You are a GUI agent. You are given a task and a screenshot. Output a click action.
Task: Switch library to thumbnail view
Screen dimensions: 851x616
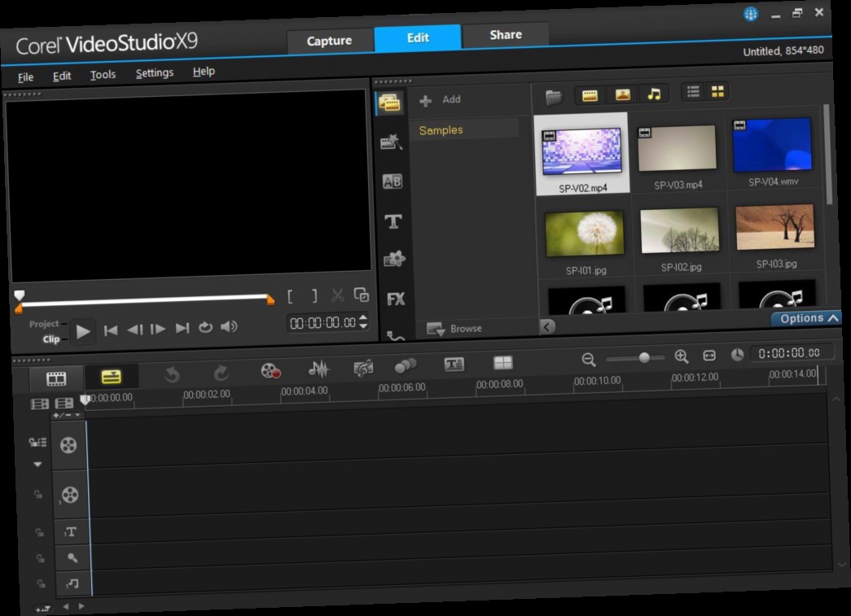[x=717, y=92]
